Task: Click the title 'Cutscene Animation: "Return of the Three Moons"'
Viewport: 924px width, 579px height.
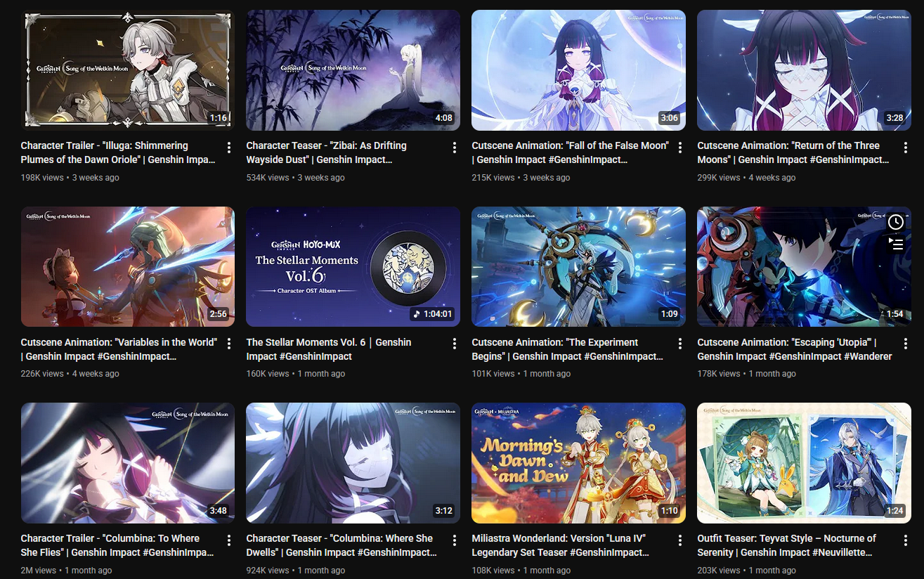Action: pos(793,152)
